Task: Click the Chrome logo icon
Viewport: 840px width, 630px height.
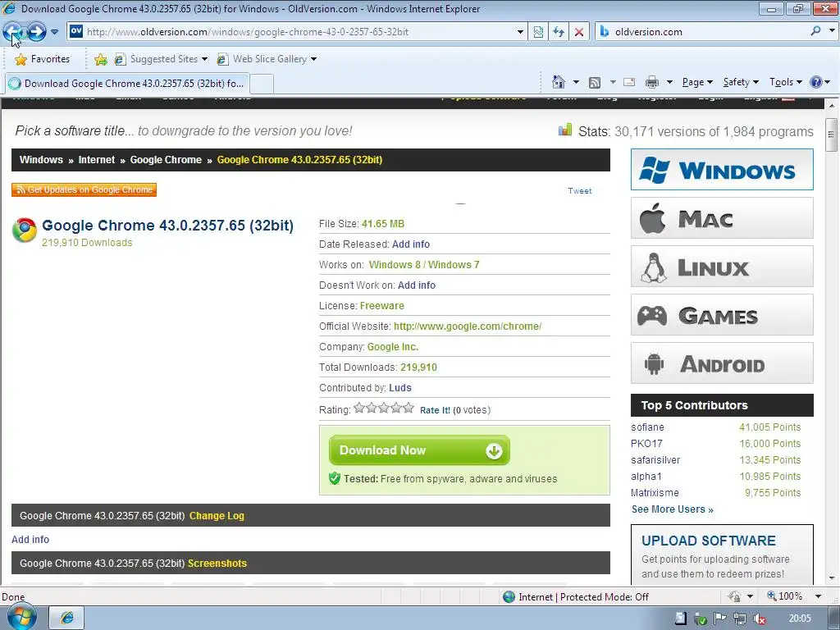Action: [24, 231]
